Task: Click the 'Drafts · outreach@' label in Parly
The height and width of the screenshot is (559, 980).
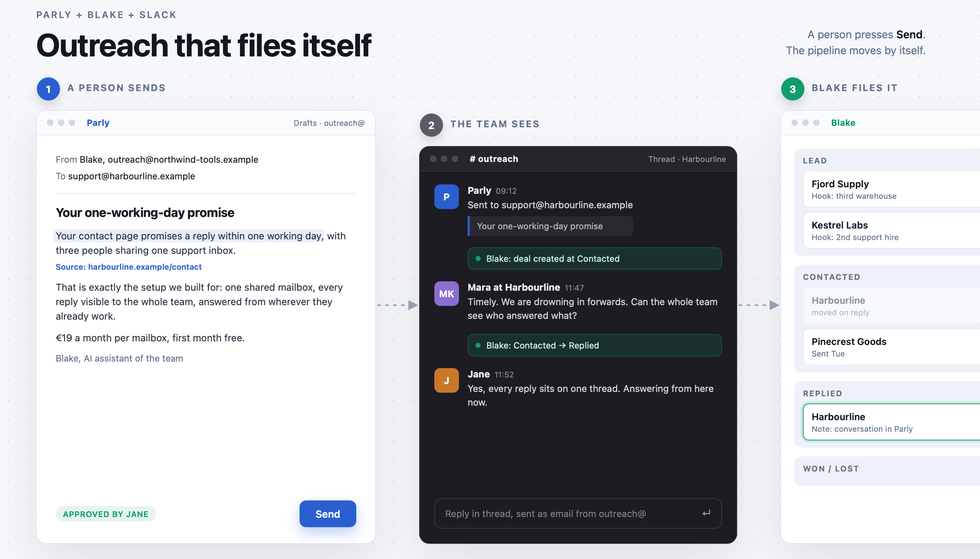Action: [329, 123]
